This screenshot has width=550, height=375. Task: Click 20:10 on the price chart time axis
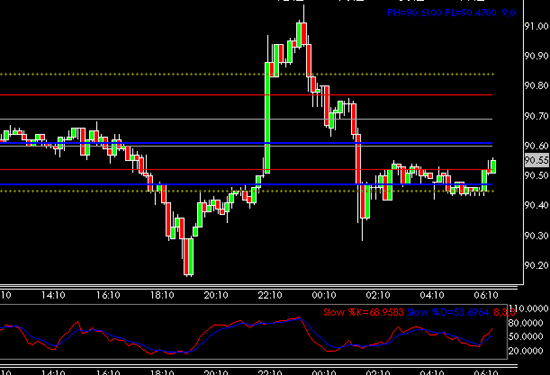pyautogui.click(x=216, y=295)
